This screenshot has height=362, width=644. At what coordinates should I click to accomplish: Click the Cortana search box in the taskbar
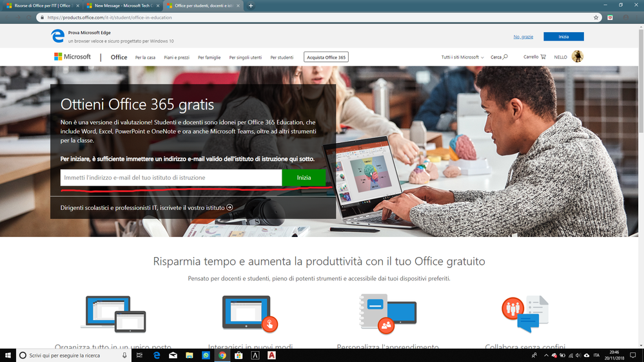click(x=74, y=356)
